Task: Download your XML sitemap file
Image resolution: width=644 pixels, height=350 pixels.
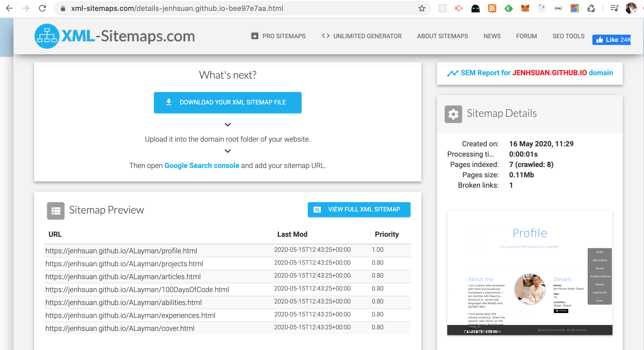Action: coord(227,102)
